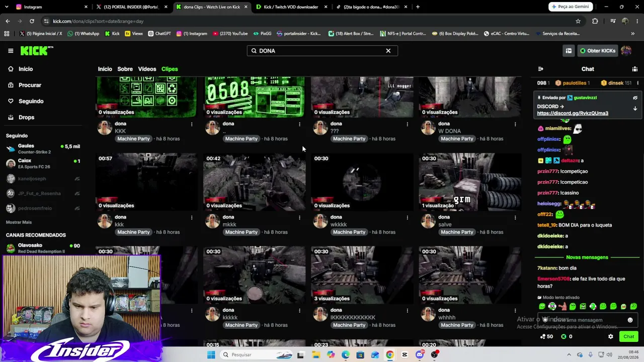Click the KICKs balance icon showing 0

coord(567,337)
